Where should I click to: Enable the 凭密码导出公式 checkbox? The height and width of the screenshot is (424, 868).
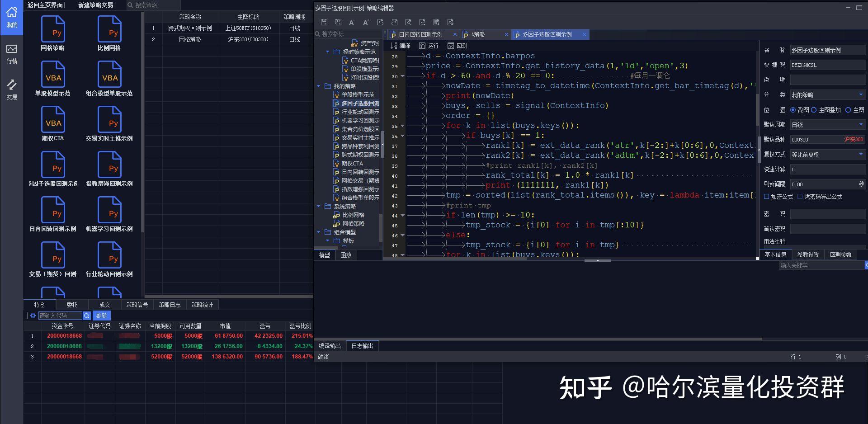tap(800, 197)
